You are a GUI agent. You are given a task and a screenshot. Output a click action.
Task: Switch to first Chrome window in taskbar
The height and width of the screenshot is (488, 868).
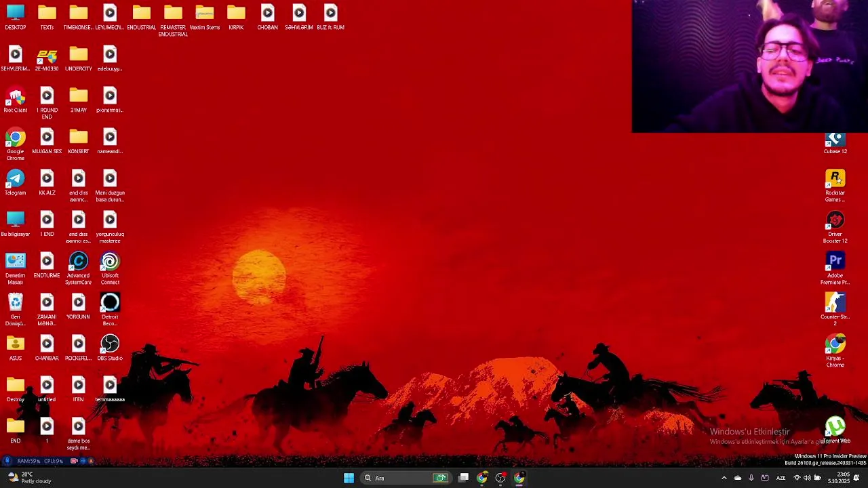(482, 478)
